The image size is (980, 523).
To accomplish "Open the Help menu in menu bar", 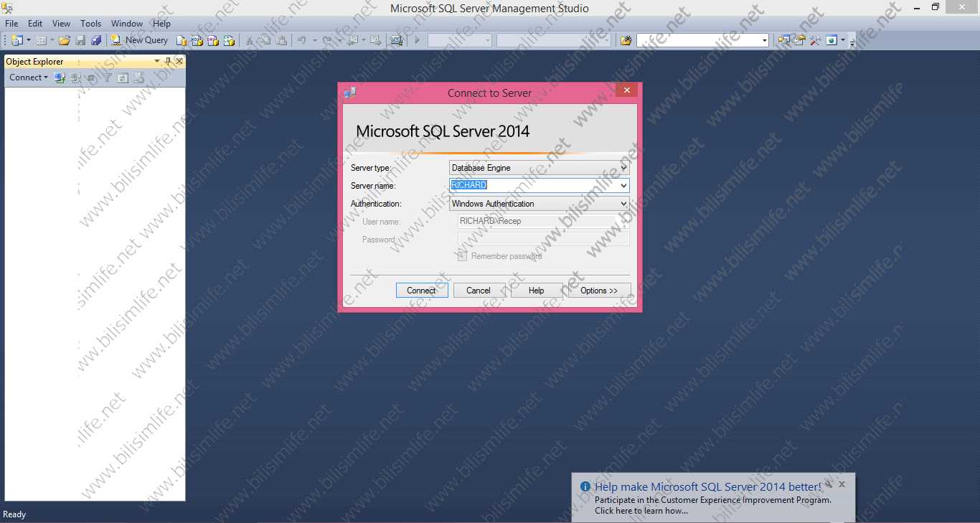I will (161, 24).
